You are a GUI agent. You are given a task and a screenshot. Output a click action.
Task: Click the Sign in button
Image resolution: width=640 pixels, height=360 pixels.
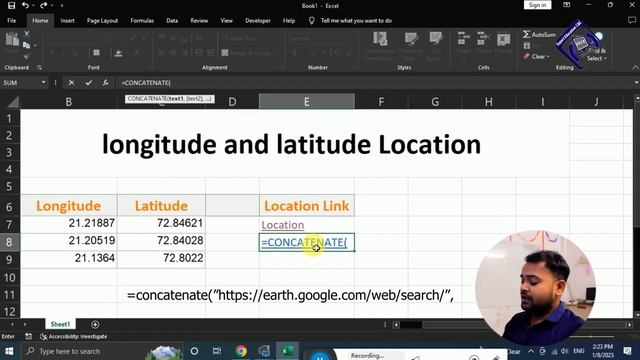[x=537, y=5]
